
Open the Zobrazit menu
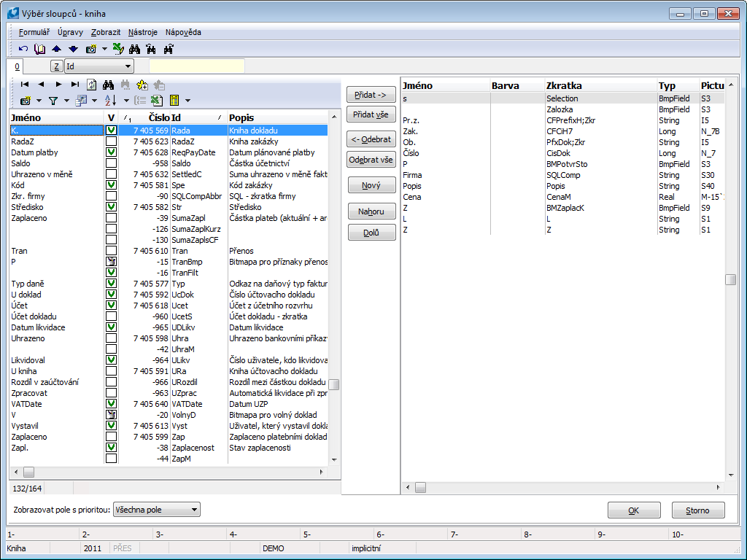click(x=106, y=32)
